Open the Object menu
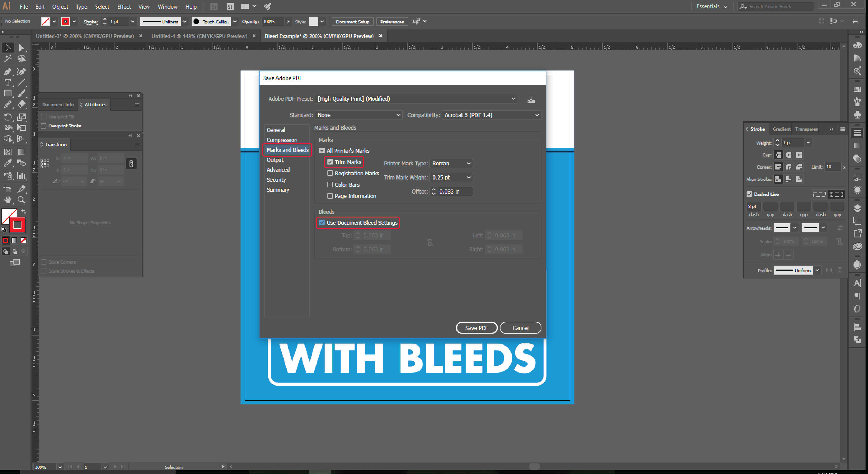This screenshot has width=868, height=474. pos(60,7)
